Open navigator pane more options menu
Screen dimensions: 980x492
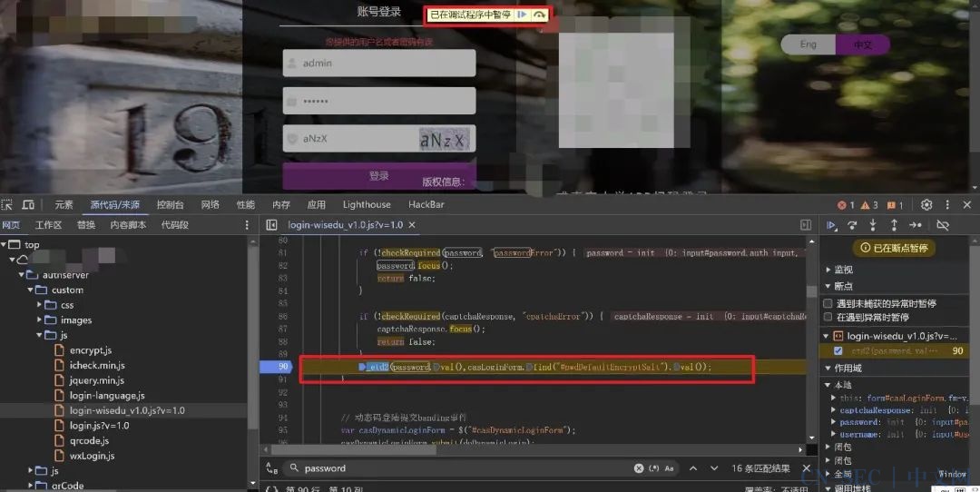(247, 224)
